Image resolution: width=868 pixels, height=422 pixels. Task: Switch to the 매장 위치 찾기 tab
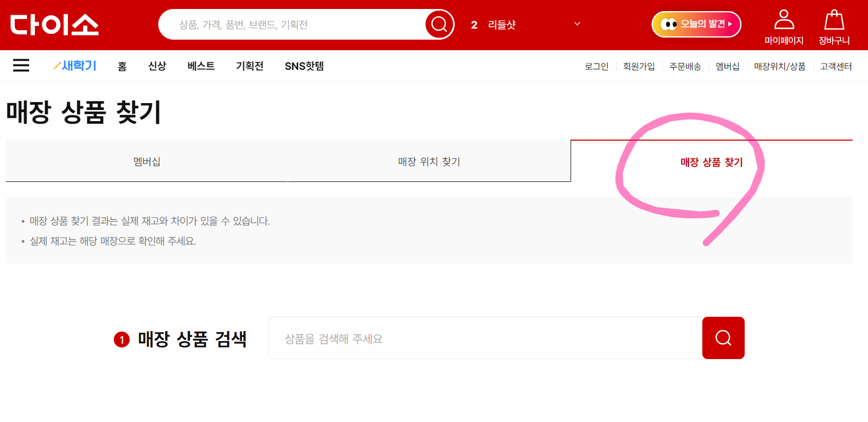tap(429, 161)
